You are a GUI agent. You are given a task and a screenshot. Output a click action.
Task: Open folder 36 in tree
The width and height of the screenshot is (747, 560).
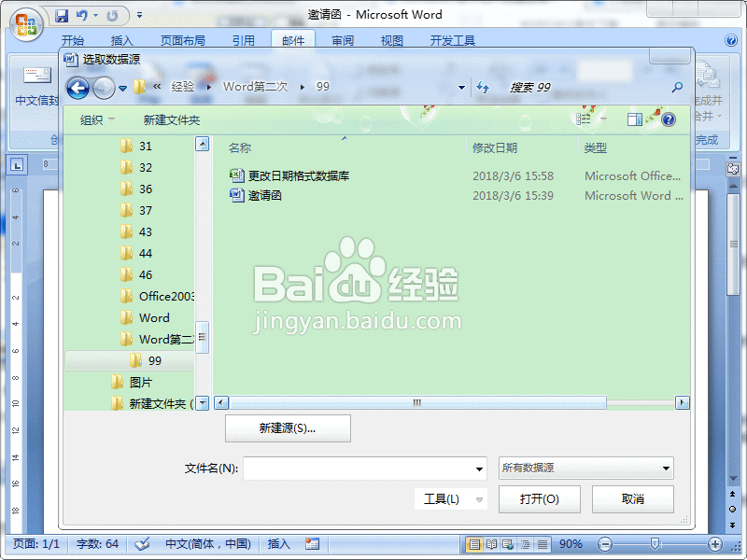(136, 189)
